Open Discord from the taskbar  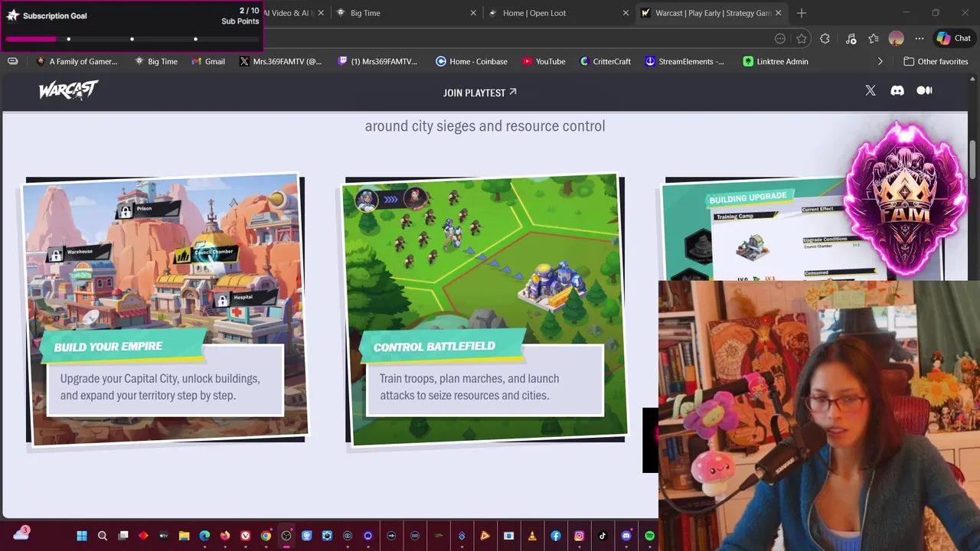pyautogui.click(x=626, y=536)
